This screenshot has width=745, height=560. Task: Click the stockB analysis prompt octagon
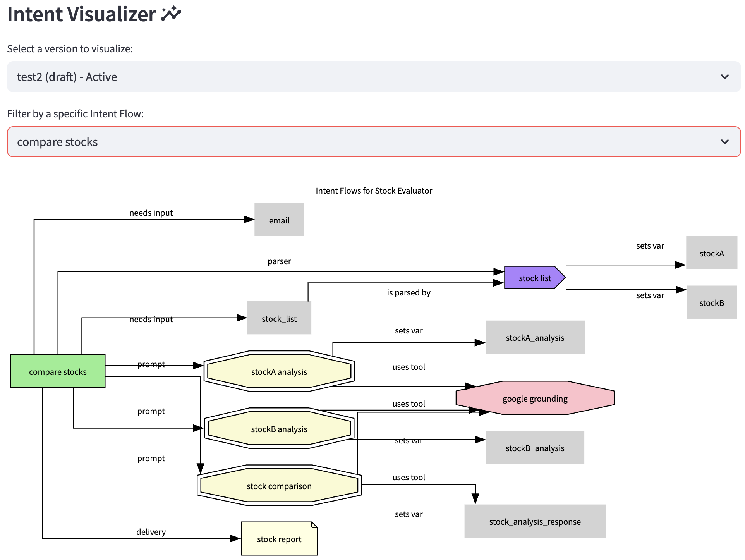point(279,429)
